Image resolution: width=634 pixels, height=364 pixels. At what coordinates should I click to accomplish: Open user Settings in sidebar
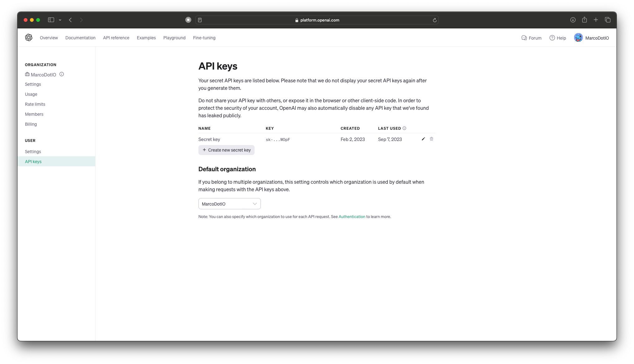point(33,152)
